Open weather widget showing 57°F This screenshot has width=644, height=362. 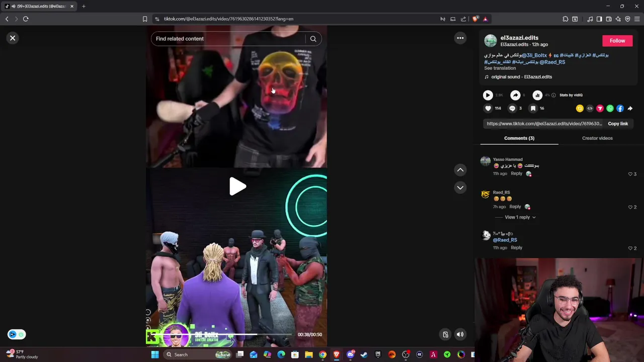[x=22, y=354]
